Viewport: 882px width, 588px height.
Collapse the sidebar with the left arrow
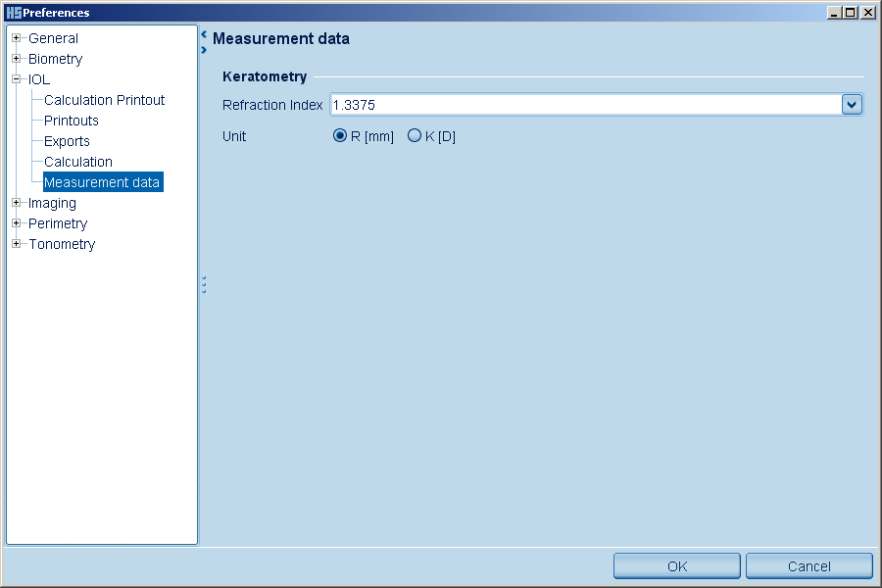click(x=204, y=33)
